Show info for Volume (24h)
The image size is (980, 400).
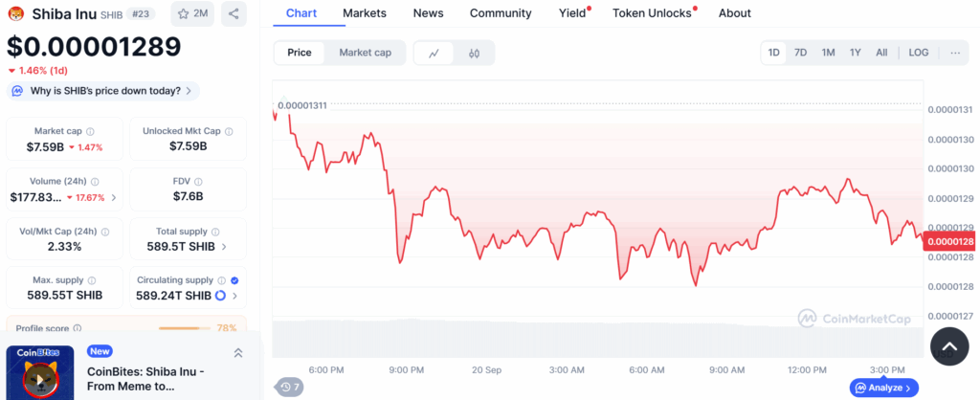[x=95, y=182]
